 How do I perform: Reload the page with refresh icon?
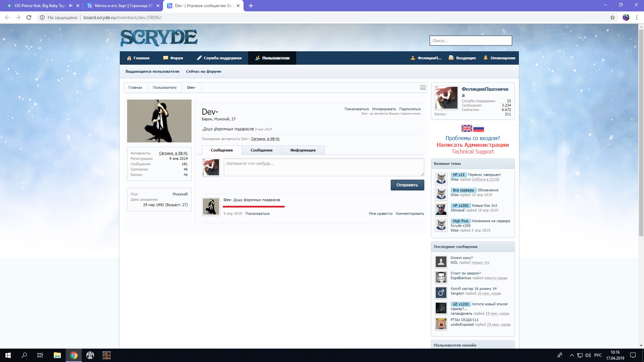[29, 17]
